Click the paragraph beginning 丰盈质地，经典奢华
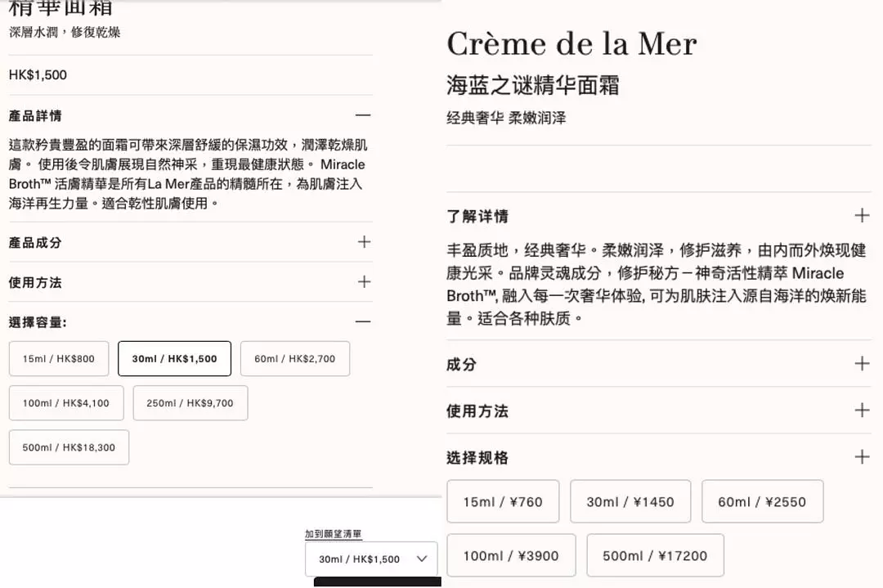Viewport: 883px width, 588px height. tap(656, 285)
